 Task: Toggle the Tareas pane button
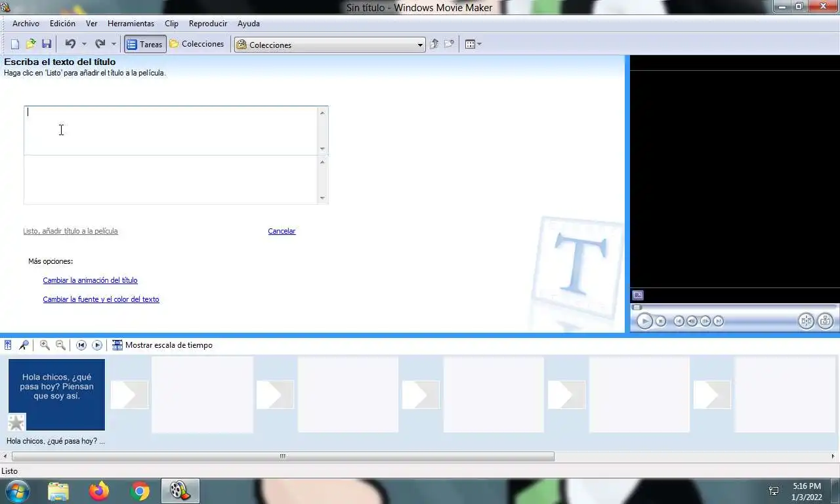(x=144, y=44)
